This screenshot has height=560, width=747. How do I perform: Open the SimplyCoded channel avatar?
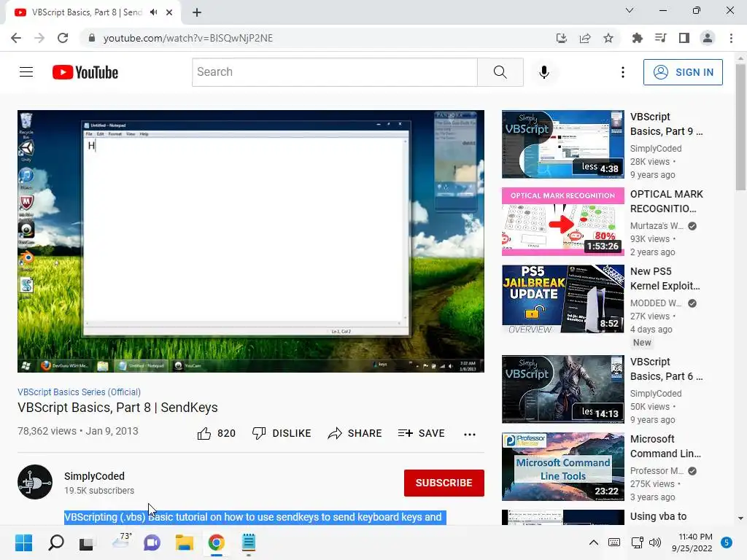point(35,482)
